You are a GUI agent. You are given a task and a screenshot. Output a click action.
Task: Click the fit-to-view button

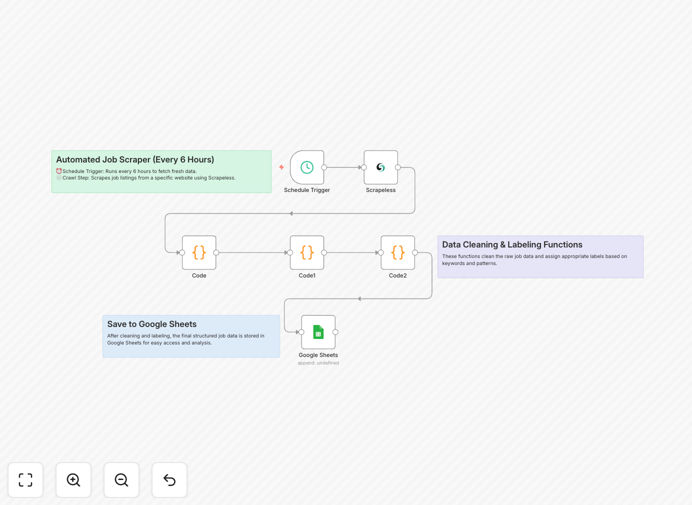point(26,480)
